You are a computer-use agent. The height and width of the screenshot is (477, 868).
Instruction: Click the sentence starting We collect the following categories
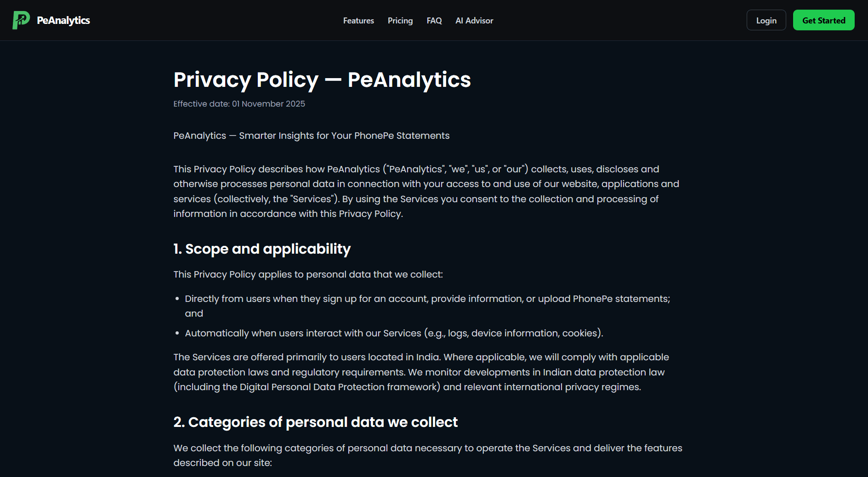click(x=427, y=455)
